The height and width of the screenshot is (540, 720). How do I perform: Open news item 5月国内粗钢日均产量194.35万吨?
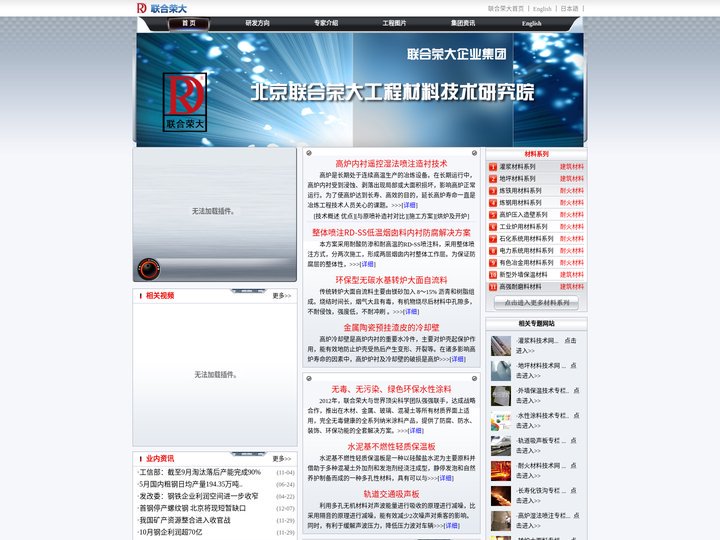click(x=191, y=484)
